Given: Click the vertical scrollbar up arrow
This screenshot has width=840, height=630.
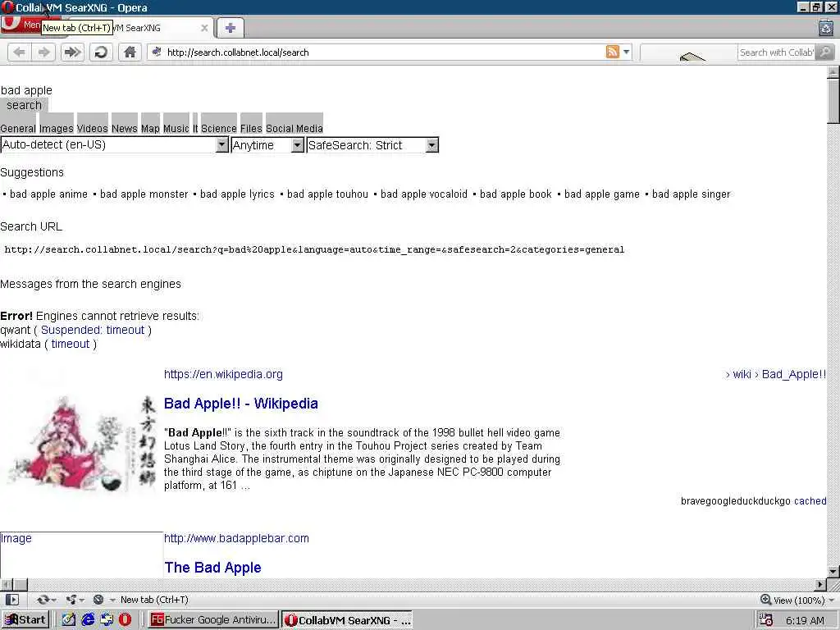Looking at the screenshot, I should [x=833, y=72].
